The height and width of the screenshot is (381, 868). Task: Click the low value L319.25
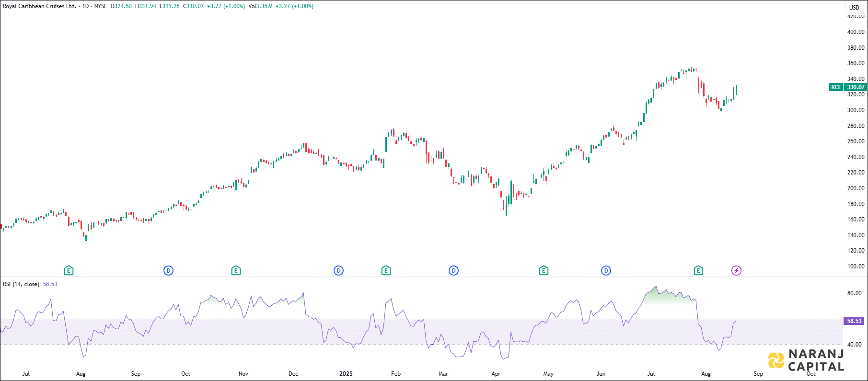click(x=170, y=6)
